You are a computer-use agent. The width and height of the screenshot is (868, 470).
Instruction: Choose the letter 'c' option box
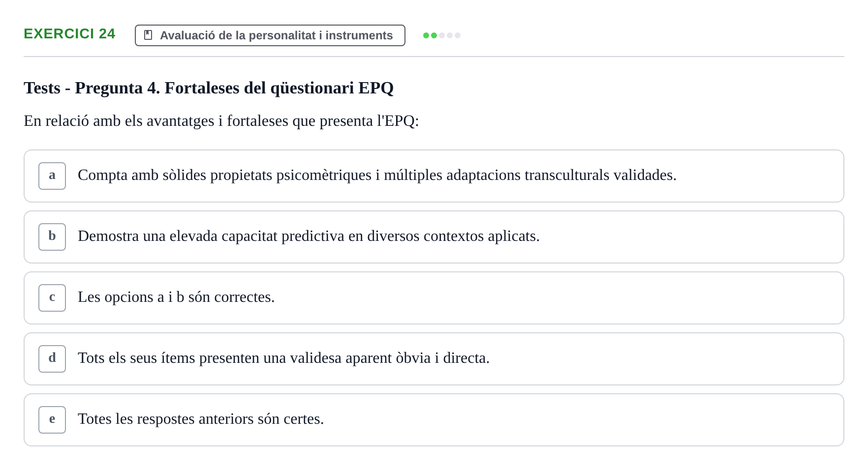[x=52, y=298]
